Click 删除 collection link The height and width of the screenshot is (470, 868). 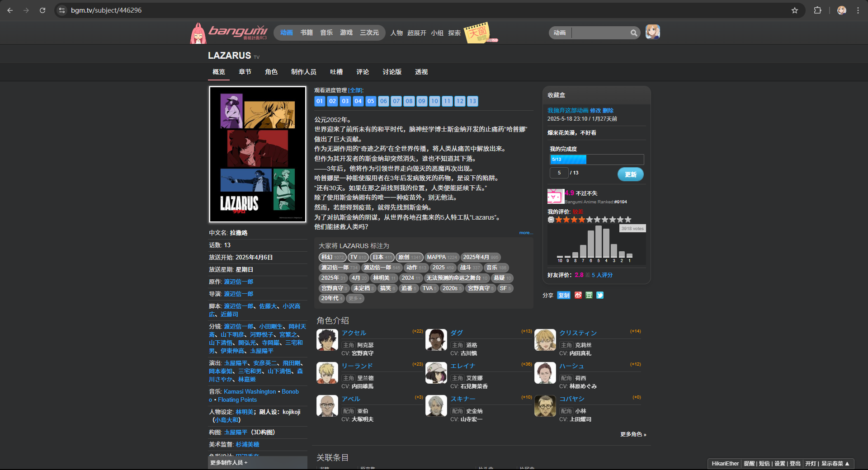(608, 110)
